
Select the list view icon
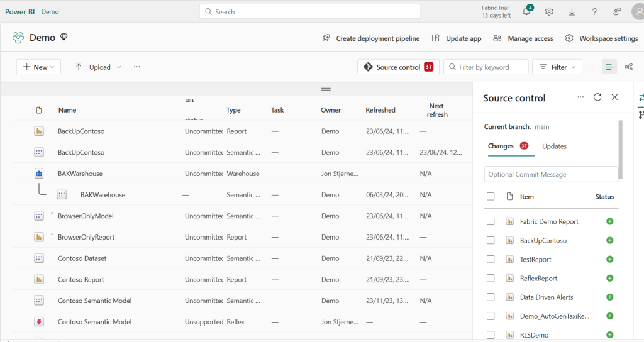(609, 67)
